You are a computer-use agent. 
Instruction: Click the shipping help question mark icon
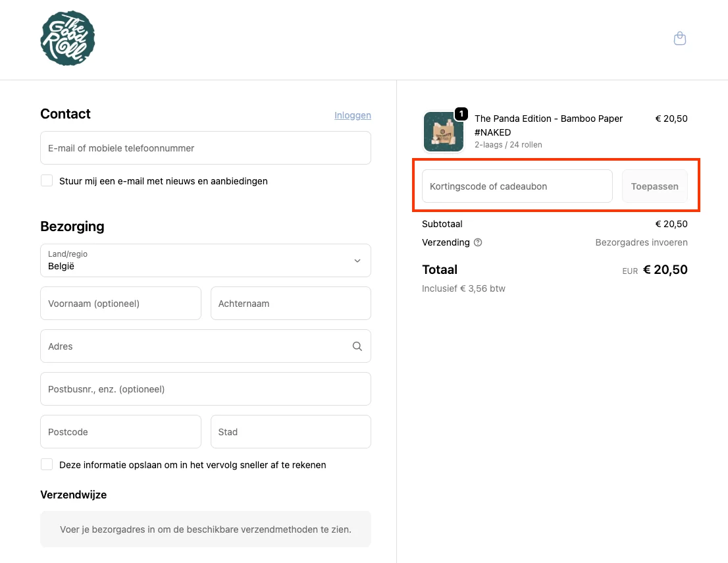[478, 242]
